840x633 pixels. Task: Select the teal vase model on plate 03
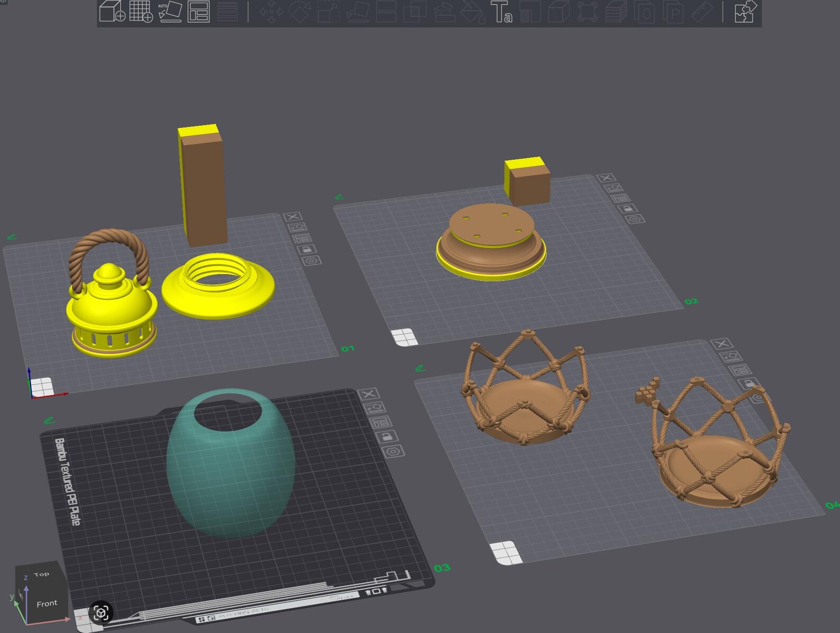coord(231,463)
